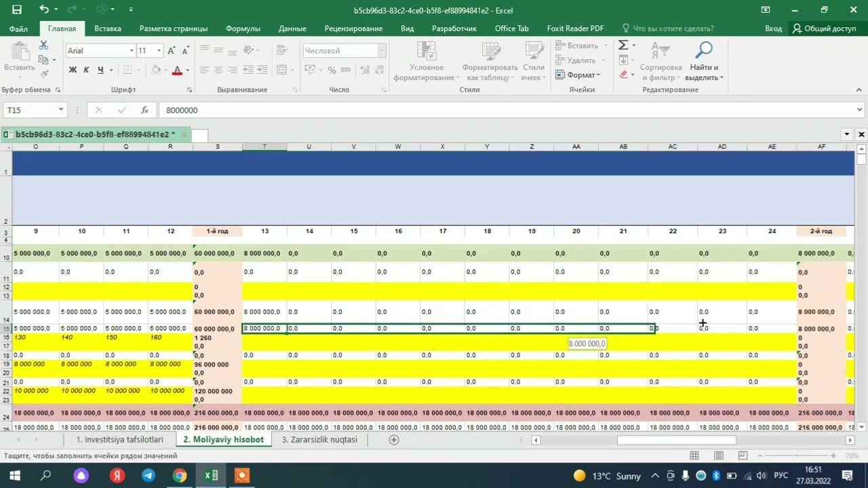The width and height of the screenshot is (868, 488).
Task: Apply percent style to cells
Action: (332, 70)
